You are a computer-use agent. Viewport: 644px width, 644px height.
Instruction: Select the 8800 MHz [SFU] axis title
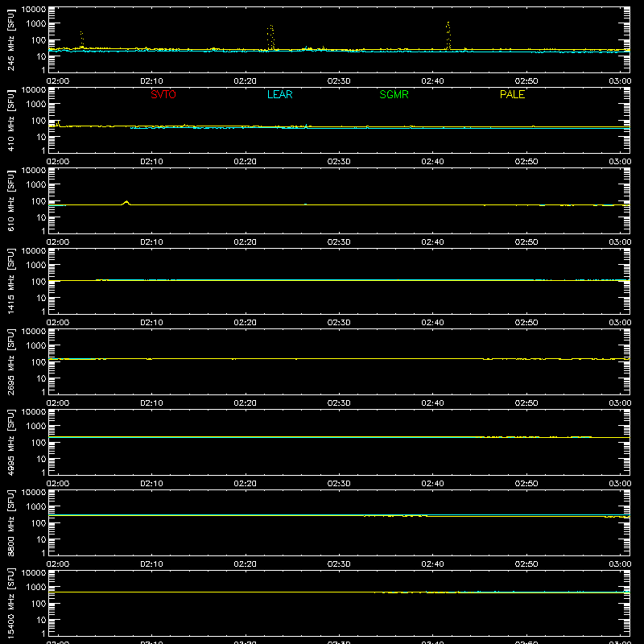[11, 522]
